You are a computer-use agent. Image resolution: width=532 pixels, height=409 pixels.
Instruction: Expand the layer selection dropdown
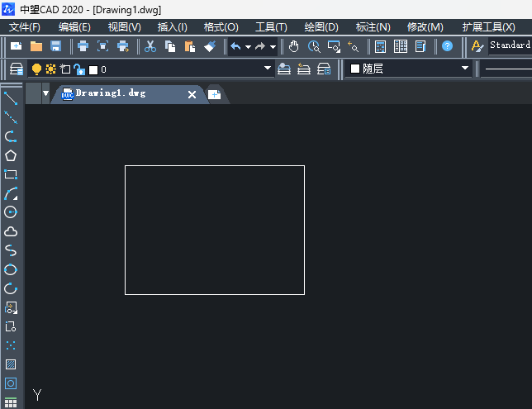[268, 68]
